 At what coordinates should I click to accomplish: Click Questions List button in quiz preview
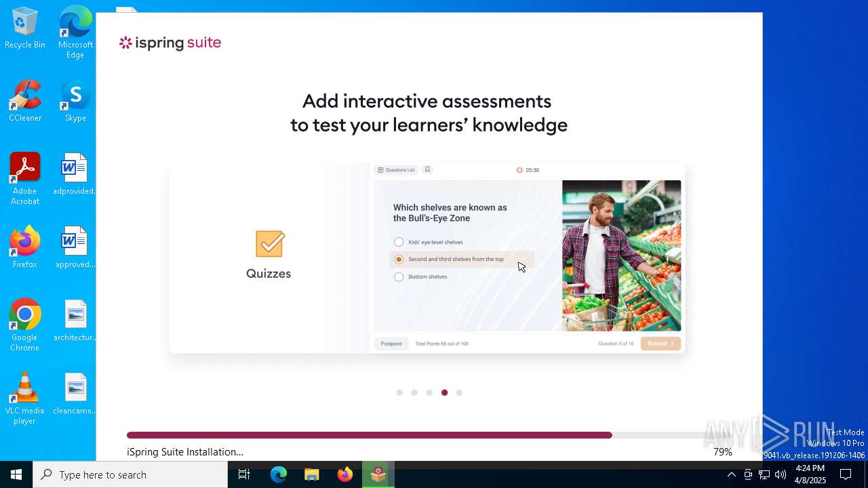tap(397, 169)
